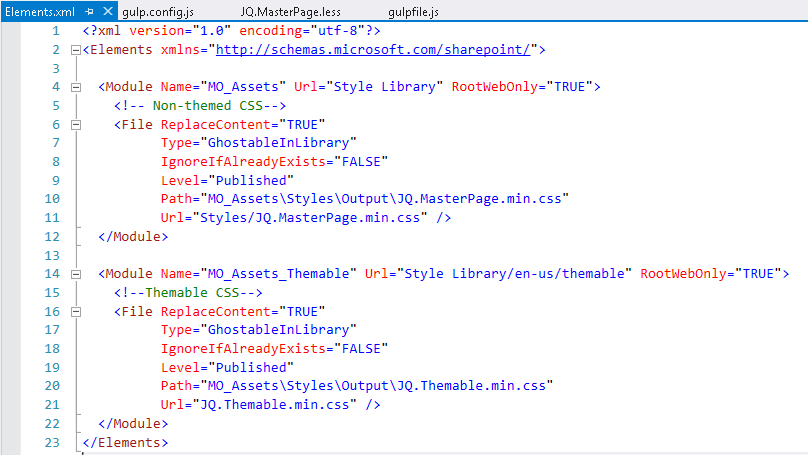Click ReplaceContent "TRUE" value on line 6

pyautogui.click(x=302, y=125)
